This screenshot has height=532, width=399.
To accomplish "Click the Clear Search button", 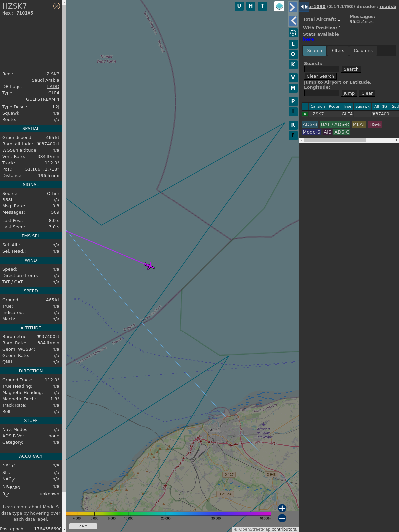I will (x=320, y=76).
